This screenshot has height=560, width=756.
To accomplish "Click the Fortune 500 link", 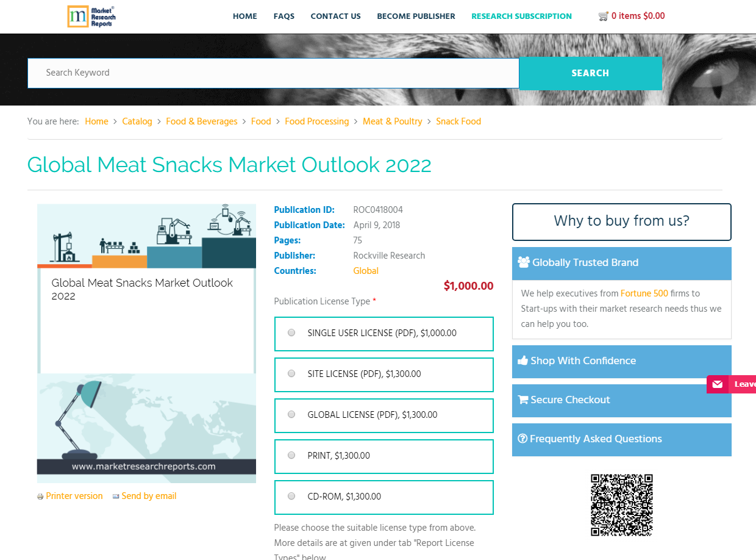I will [x=644, y=293].
